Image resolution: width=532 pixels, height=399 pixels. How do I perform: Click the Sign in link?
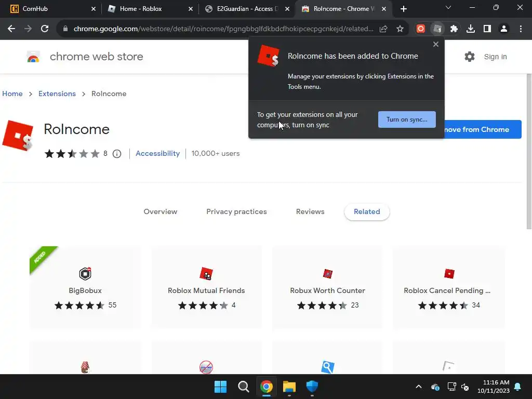click(495, 57)
